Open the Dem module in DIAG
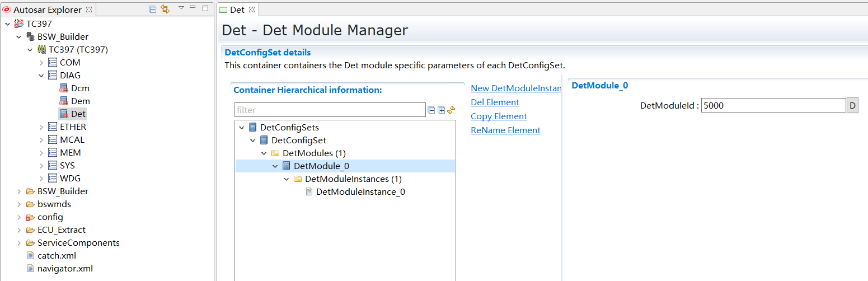Screen dimensions: 868x281 tap(80, 101)
